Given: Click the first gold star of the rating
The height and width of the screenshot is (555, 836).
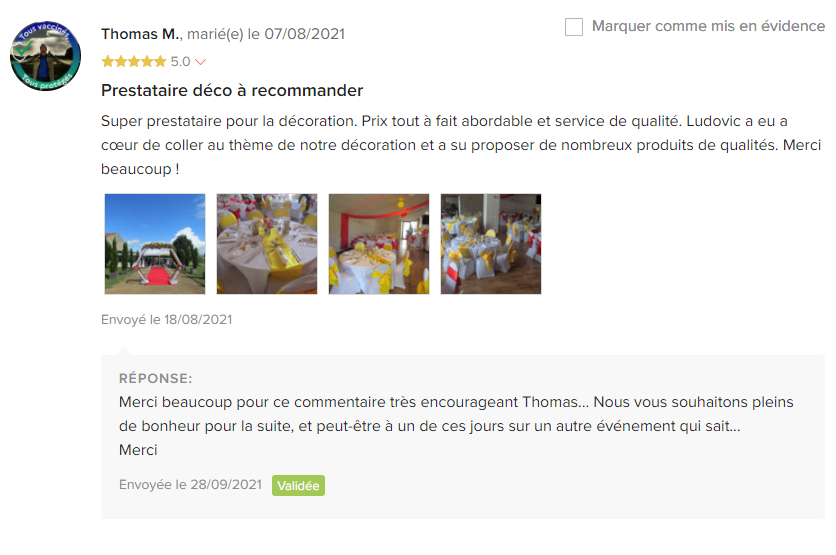Looking at the screenshot, I should click(x=108, y=61).
